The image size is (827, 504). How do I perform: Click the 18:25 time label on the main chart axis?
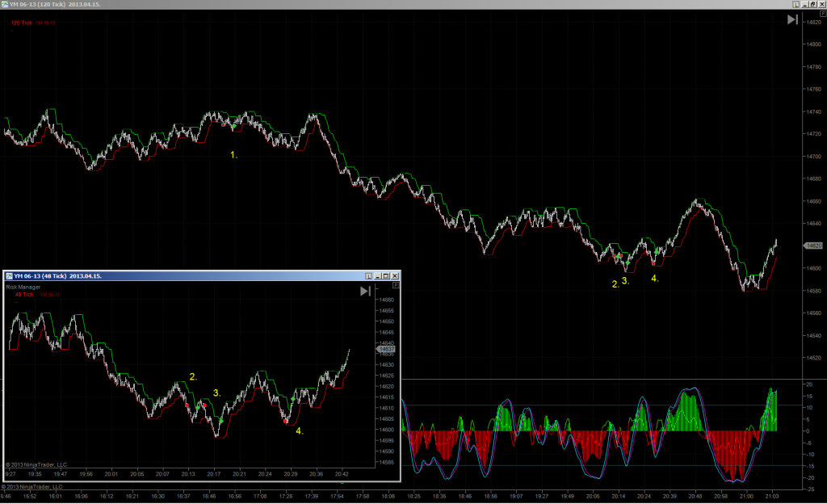(414, 496)
